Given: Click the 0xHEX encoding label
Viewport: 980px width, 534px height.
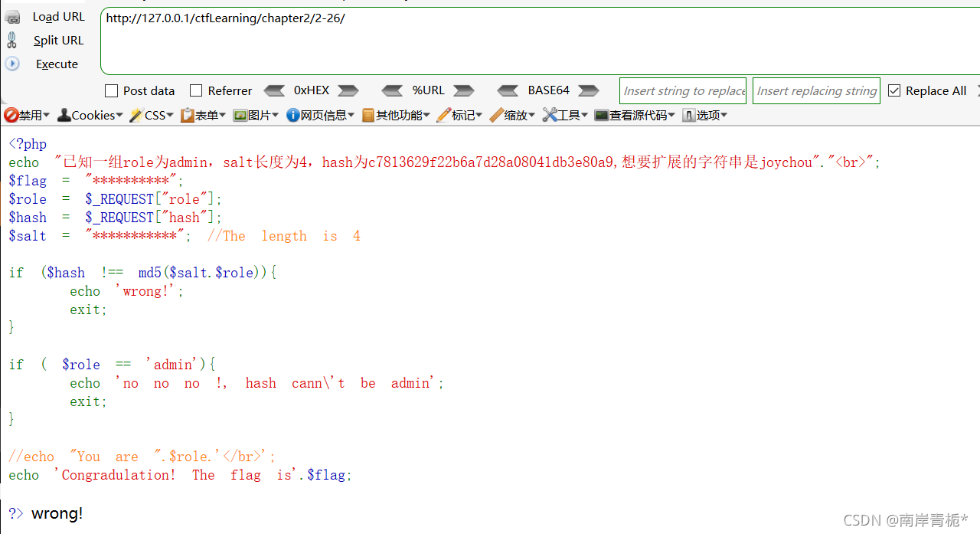Looking at the screenshot, I should pos(312,90).
